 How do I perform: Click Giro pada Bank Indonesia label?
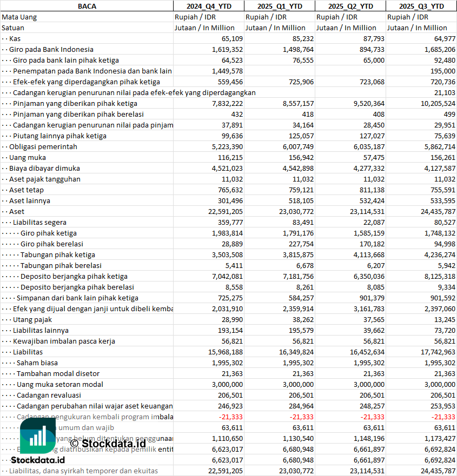coord(51,50)
